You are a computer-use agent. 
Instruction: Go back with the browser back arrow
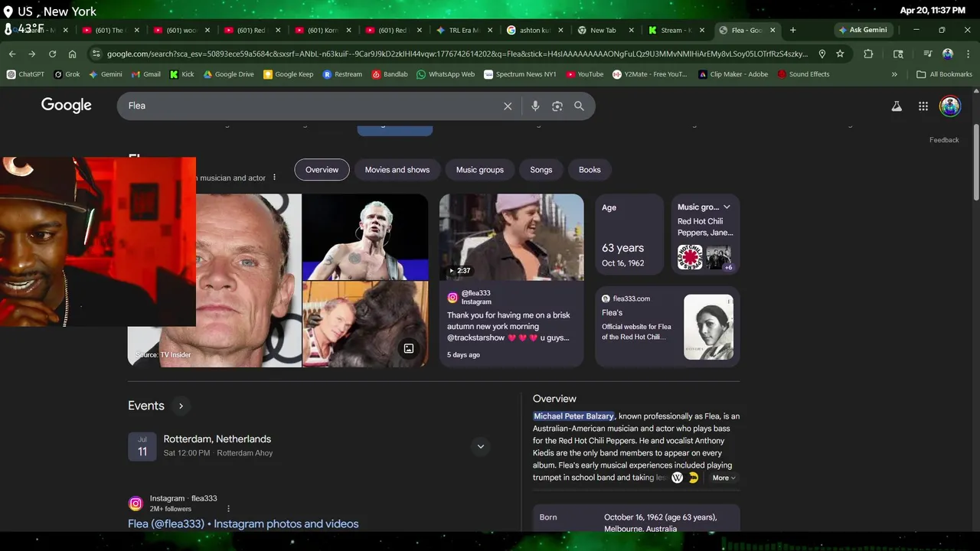[12, 54]
